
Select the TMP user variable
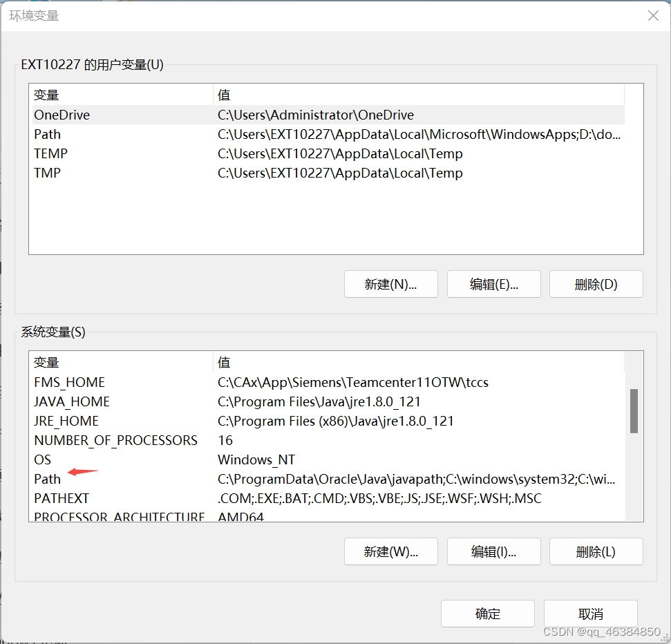pos(328,173)
